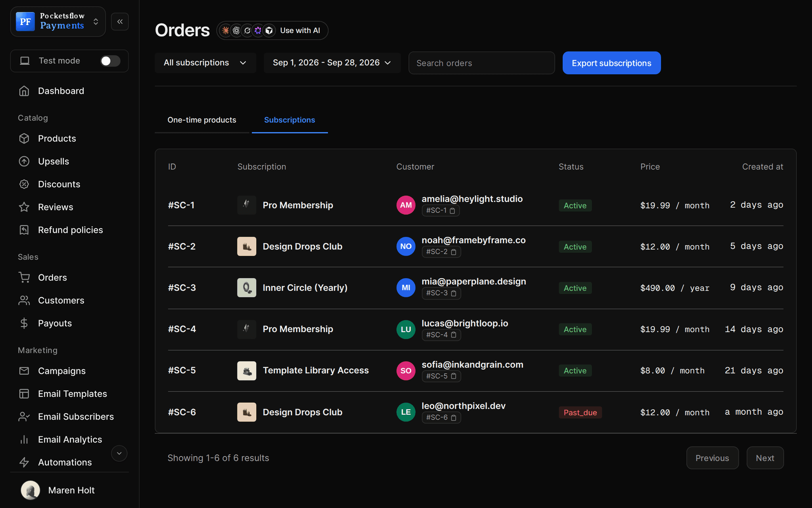Expand sidebar with the round chevron button
Image resolution: width=812 pixels, height=508 pixels.
[119, 453]
